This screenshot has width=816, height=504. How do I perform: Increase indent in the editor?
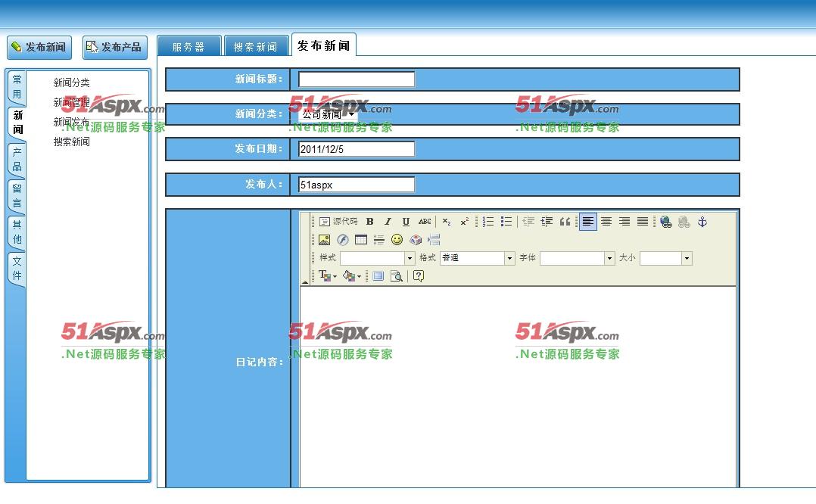point(547,222)
